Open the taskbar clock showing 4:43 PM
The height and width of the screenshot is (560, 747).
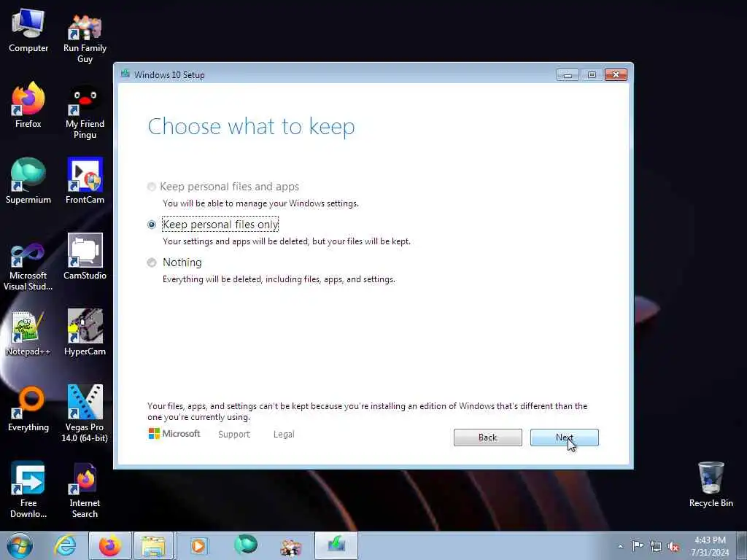pyautogui.click(x=710, y=545)
